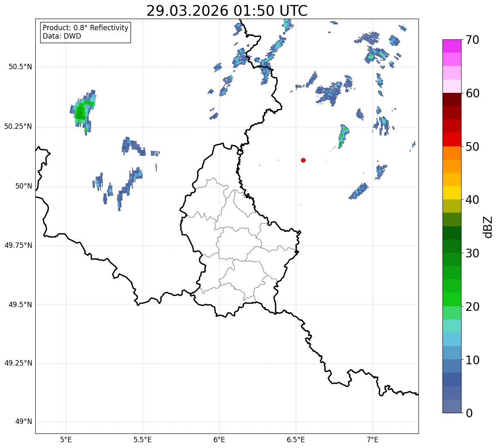This screenshot has height=448, width=498.
Task: Click the 49.75°N latitude label
Action: point(18,245)
